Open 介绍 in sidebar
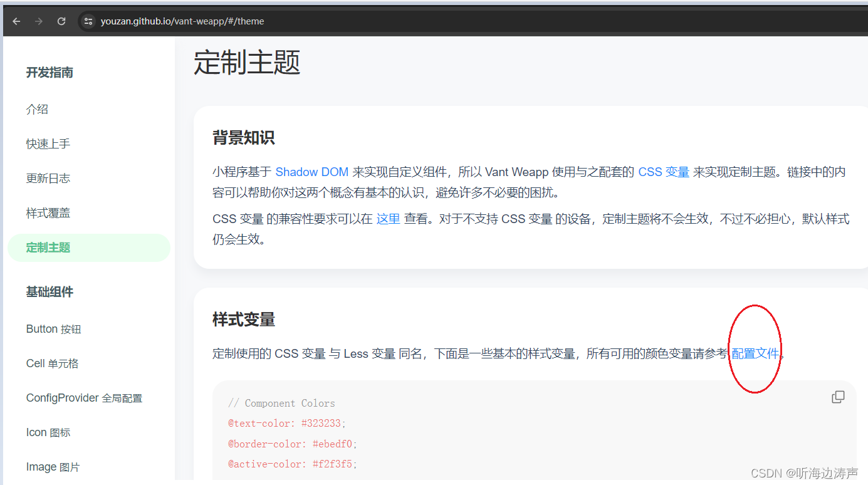The image size is (868, 485). (x=37, y=109)
